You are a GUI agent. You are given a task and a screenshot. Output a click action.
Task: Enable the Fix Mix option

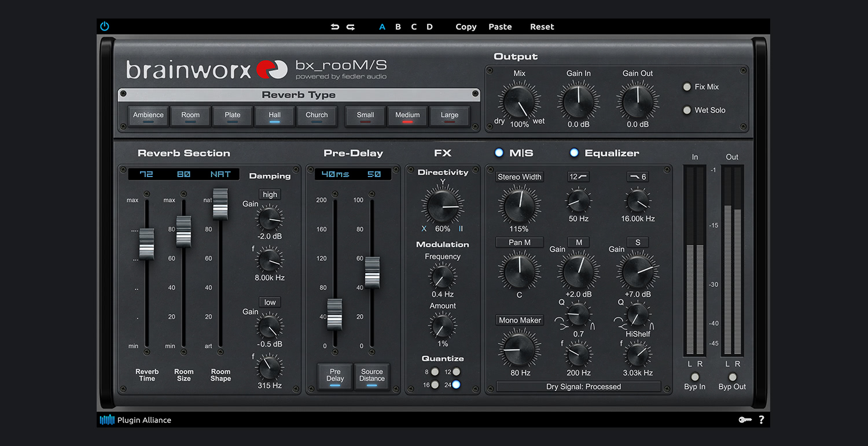tap(687, 87)
